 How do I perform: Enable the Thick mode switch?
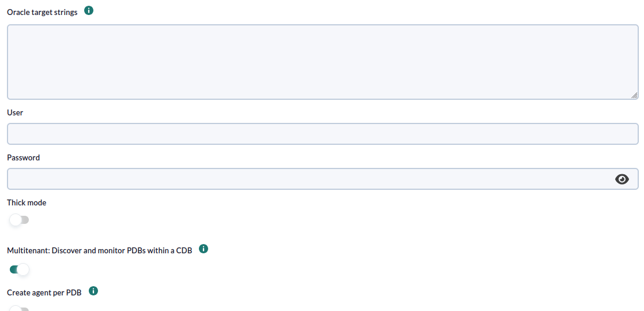[19, 220]
